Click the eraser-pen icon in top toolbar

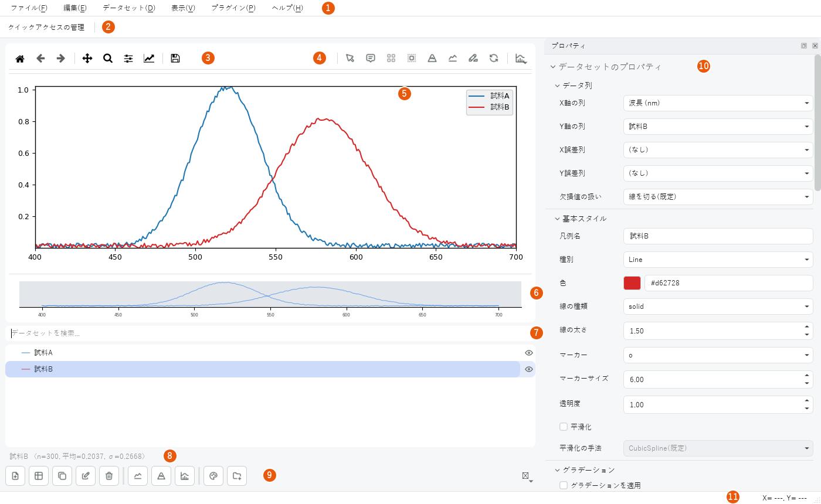pos(473,58)
